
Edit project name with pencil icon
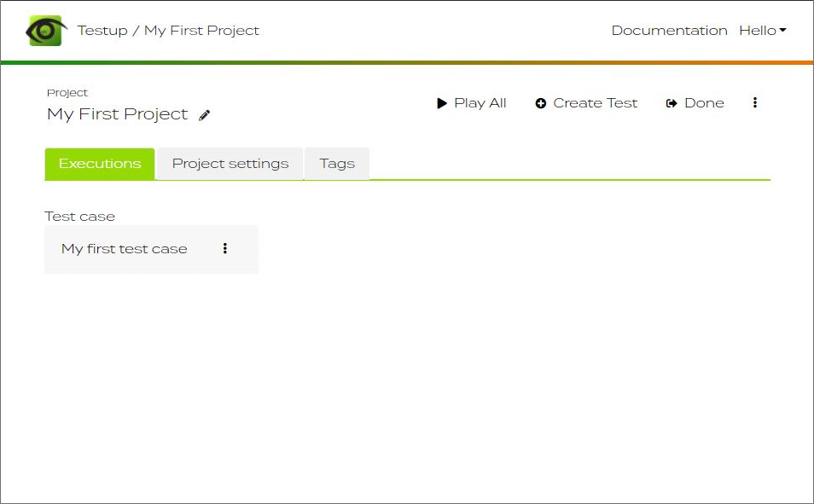[x=205, y=115]
